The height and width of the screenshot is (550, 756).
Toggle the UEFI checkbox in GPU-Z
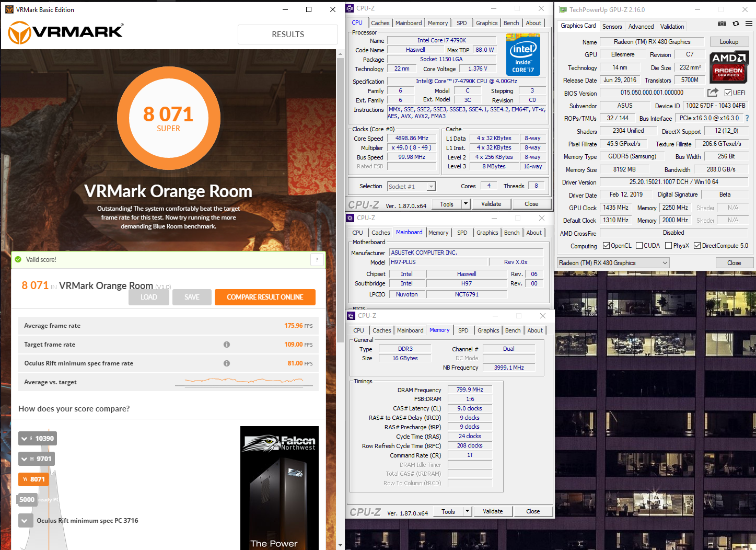click(x=728, y=93)
